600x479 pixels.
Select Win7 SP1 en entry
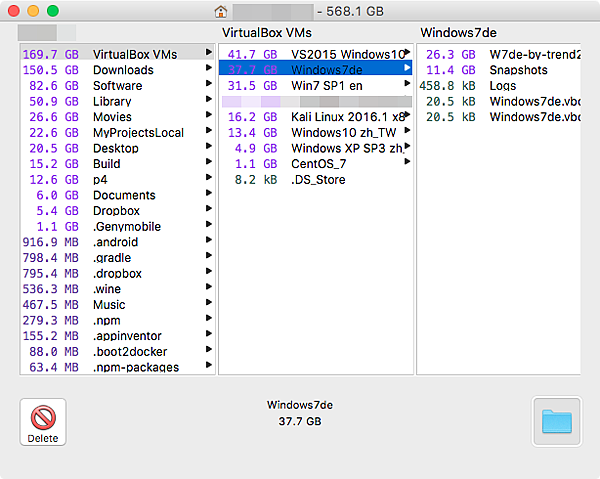point(316,86)
